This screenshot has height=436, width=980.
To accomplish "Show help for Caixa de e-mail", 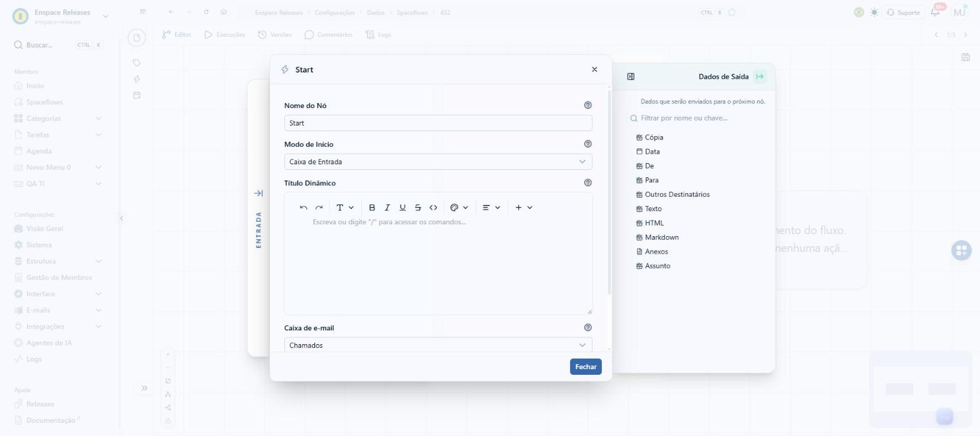I will (x=587, y=327).
